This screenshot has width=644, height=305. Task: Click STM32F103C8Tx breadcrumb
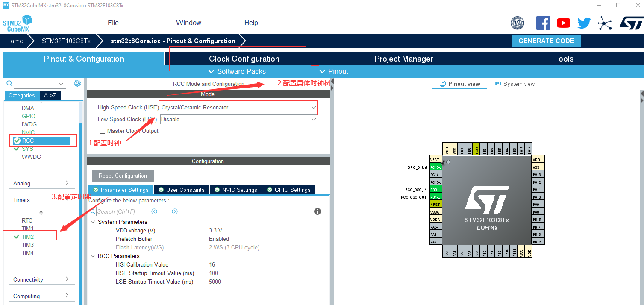(66, 41)
